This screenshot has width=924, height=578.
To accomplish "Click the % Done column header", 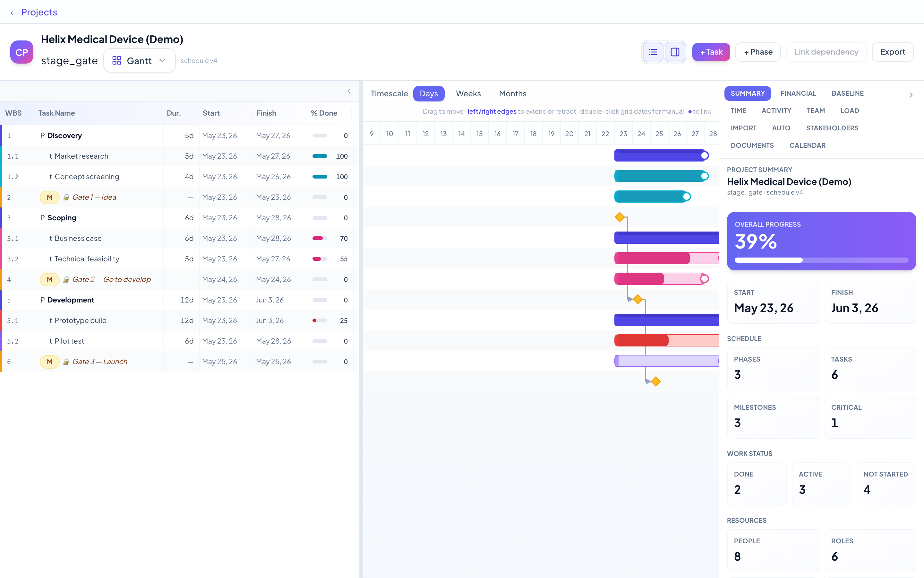I will tap(324, 113).
